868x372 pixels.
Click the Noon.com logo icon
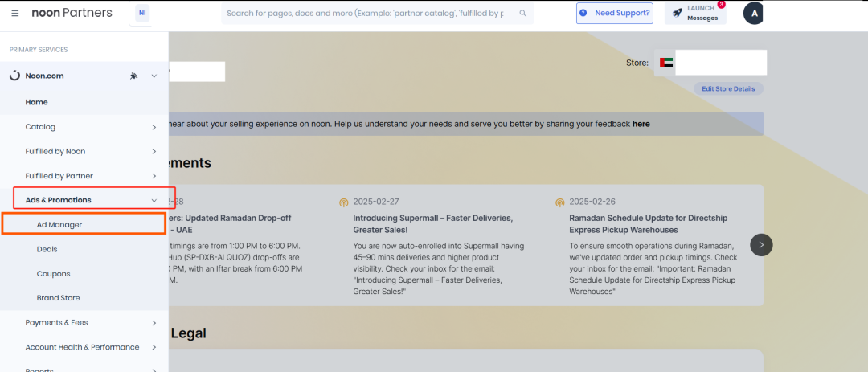pyautogui.click(x=15, y=76)
